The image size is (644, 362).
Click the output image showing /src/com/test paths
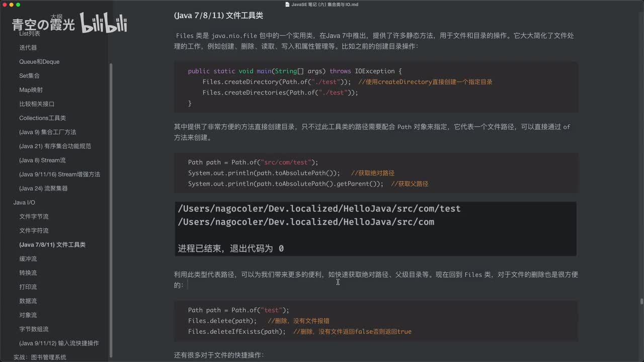tap(375, 229)
